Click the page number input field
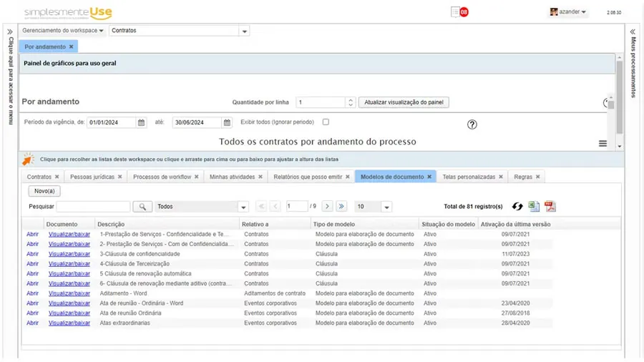The image size is (644, 362). pyautogui.click(x=296, y=206)
